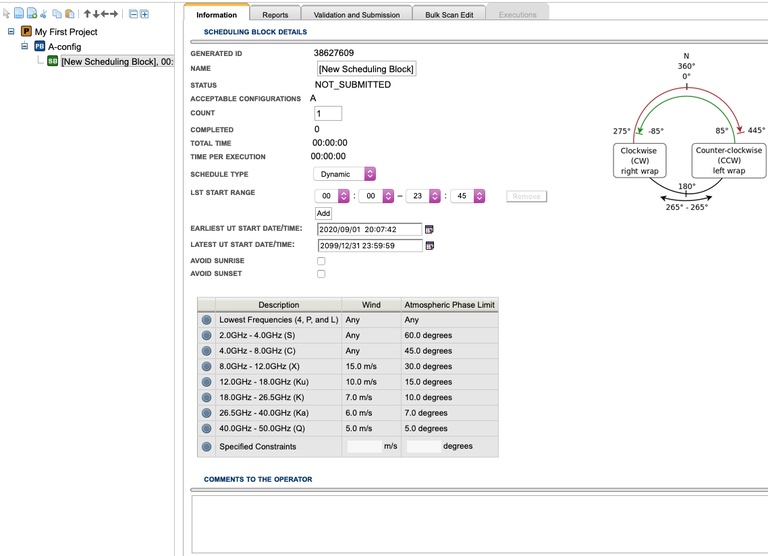
Task: Switch to the Reports tab
Action: coord(275,15)
